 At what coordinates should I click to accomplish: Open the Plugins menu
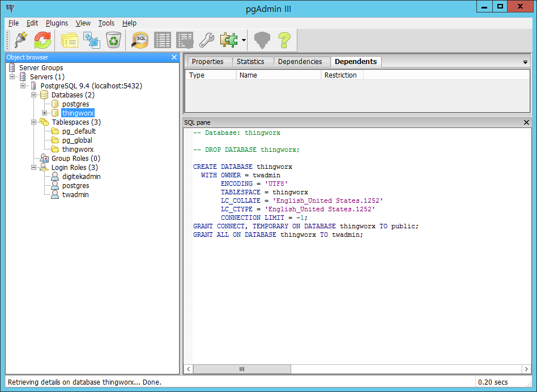57,23
